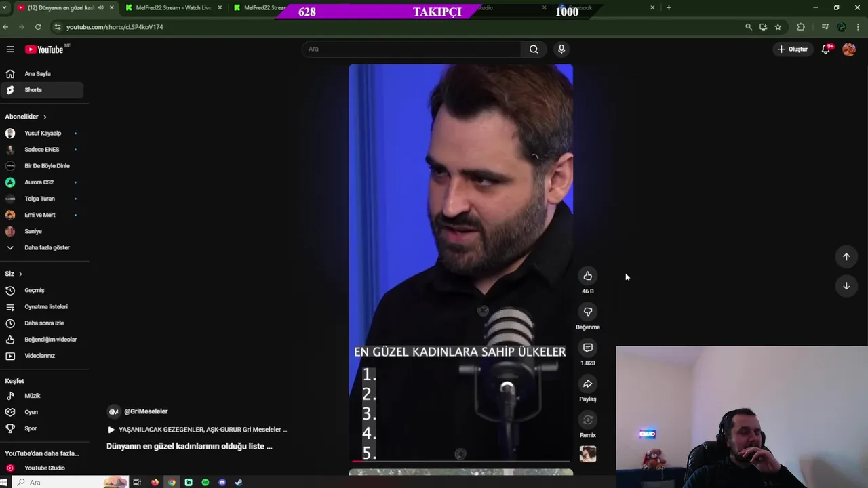Click the browser back arrow

[x=6, y=27]
